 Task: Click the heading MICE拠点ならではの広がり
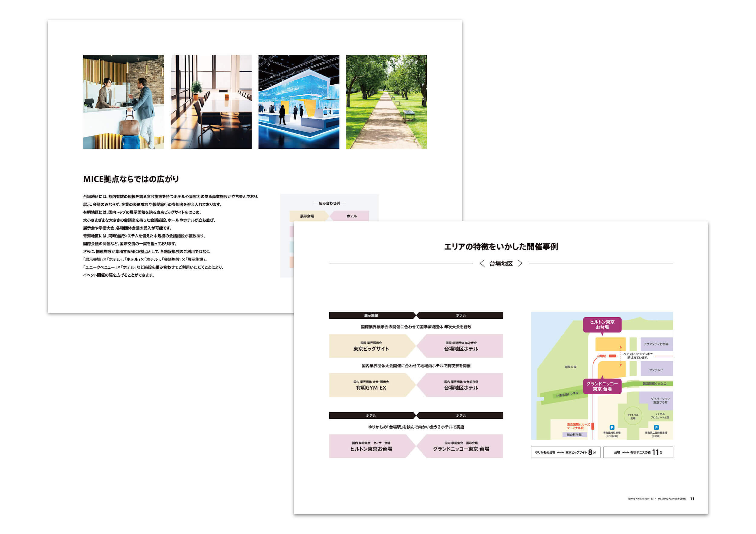pos(131,179)
